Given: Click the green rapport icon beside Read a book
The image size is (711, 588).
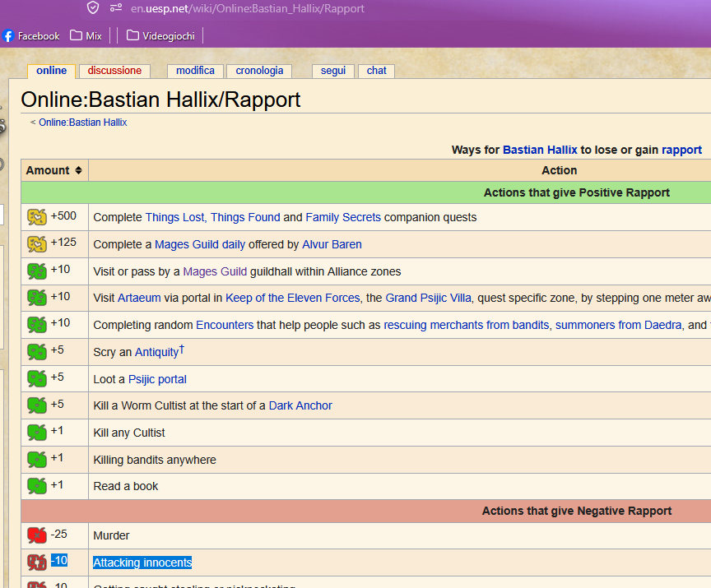Looking at the screenshot, I should 37,486.
